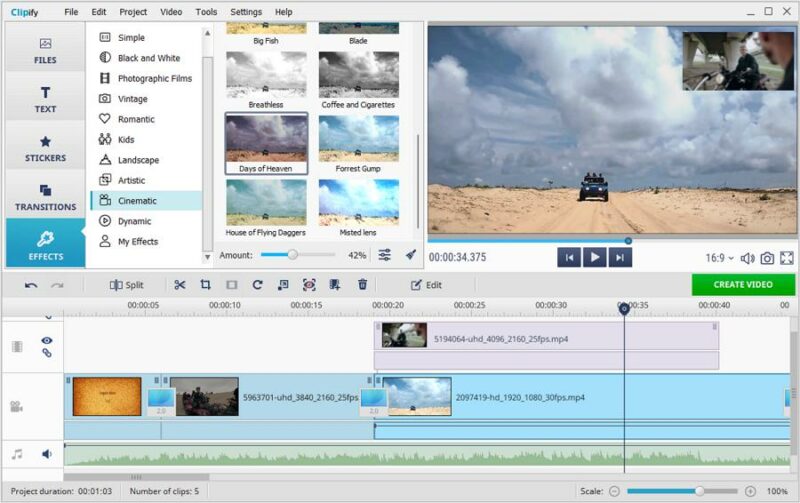Open the Stickers panel
This screenshot has height=503, width=800.
pyautogui.click(x=45, y=148)
